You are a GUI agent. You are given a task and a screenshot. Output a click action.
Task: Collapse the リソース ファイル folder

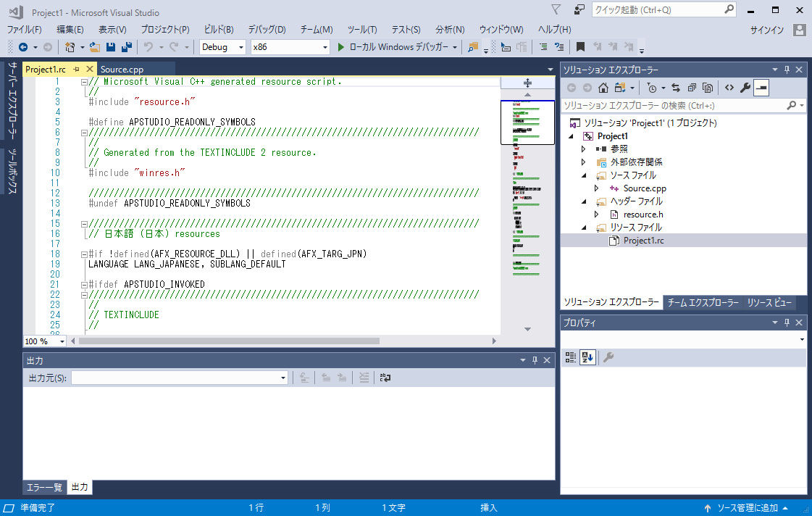pyautogui.click(x=584, y=228)
